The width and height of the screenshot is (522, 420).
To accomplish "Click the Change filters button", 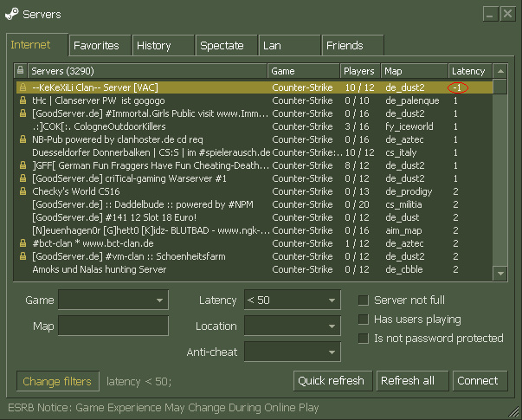I will click(58, 381).
